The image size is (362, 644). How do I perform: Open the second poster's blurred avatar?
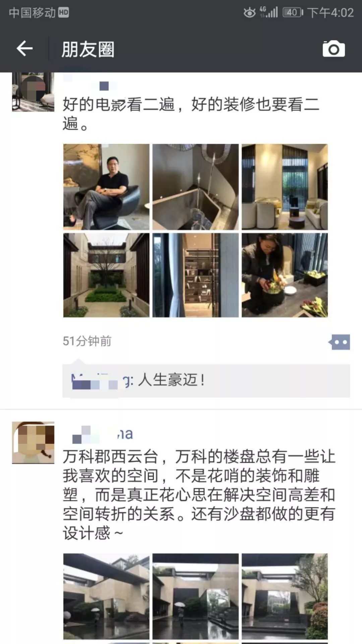point(33,443)
